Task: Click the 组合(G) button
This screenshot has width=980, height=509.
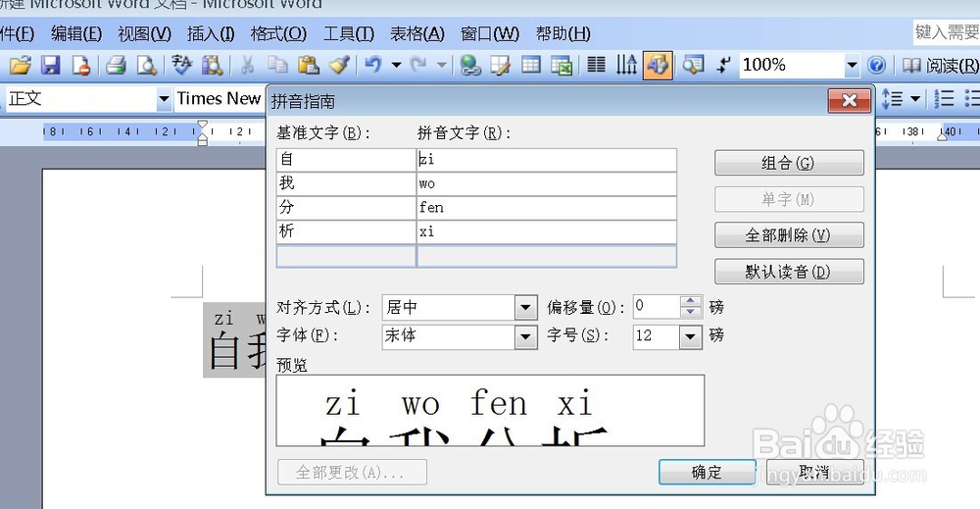Action: (789, 163)
